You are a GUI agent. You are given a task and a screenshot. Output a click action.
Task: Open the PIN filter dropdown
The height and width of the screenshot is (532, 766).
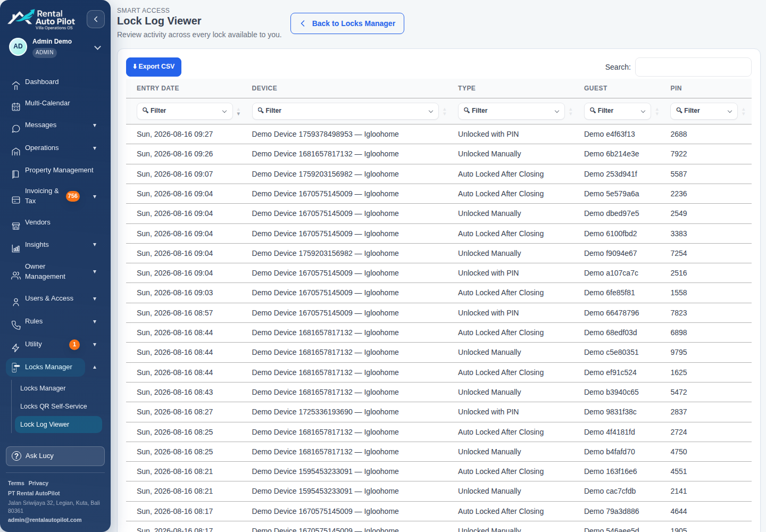click(x=704, y=111)
